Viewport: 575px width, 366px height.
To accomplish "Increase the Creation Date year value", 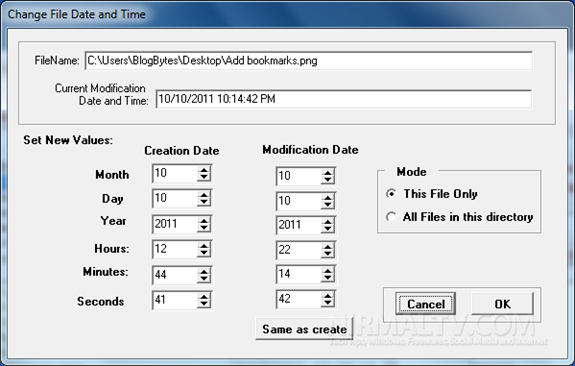I will (204, 220).
